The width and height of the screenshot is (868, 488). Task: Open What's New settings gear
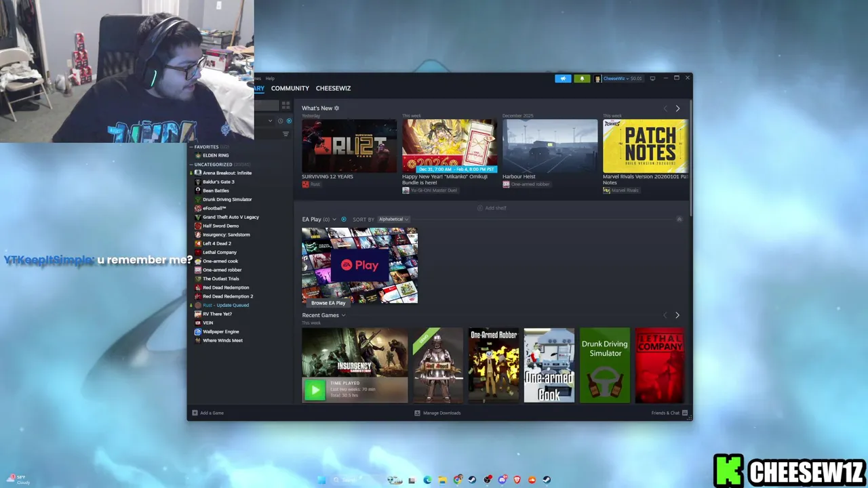tap(336, 108)
